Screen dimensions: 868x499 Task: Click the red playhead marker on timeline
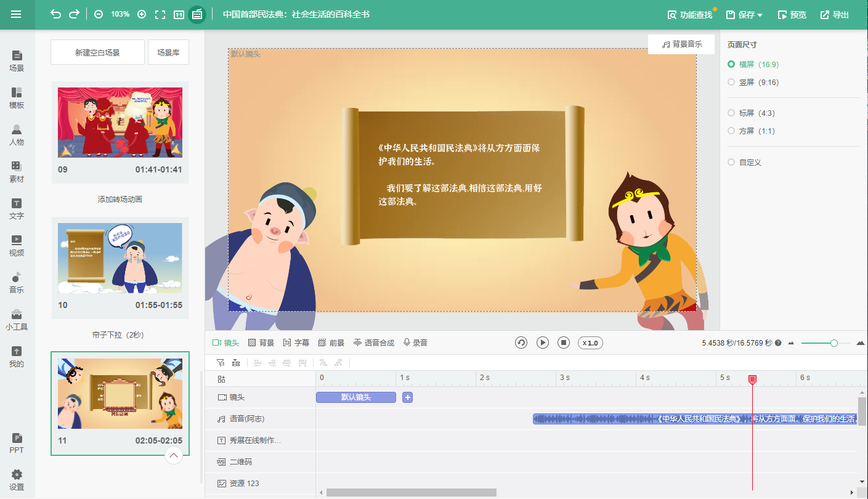(752, 380)
